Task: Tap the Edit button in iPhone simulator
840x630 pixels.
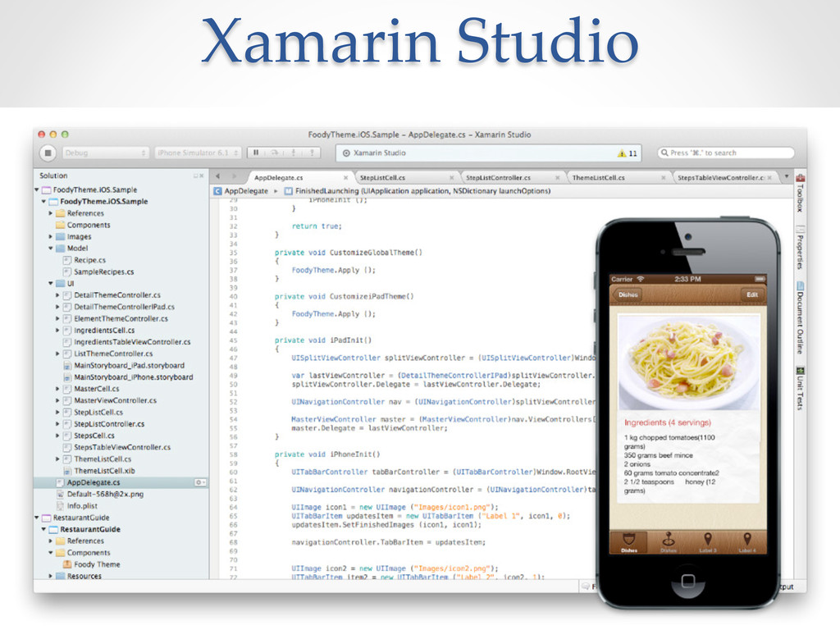Action: [x=752, y=294]
